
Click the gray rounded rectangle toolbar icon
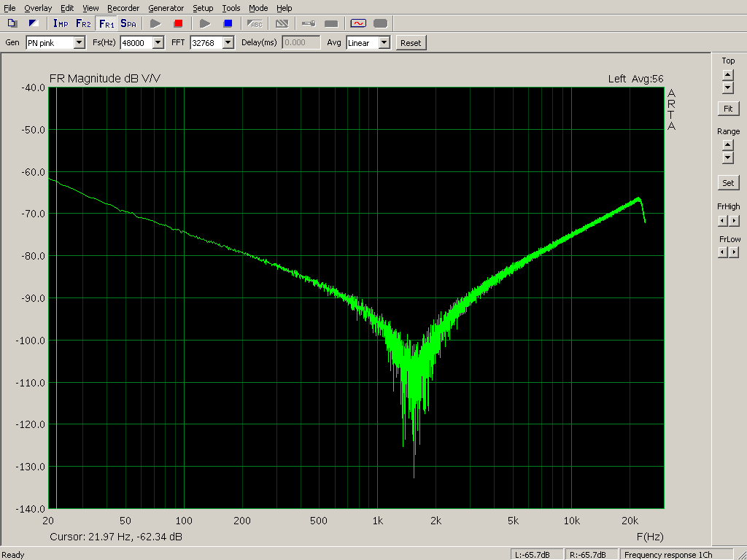[381, 23]
